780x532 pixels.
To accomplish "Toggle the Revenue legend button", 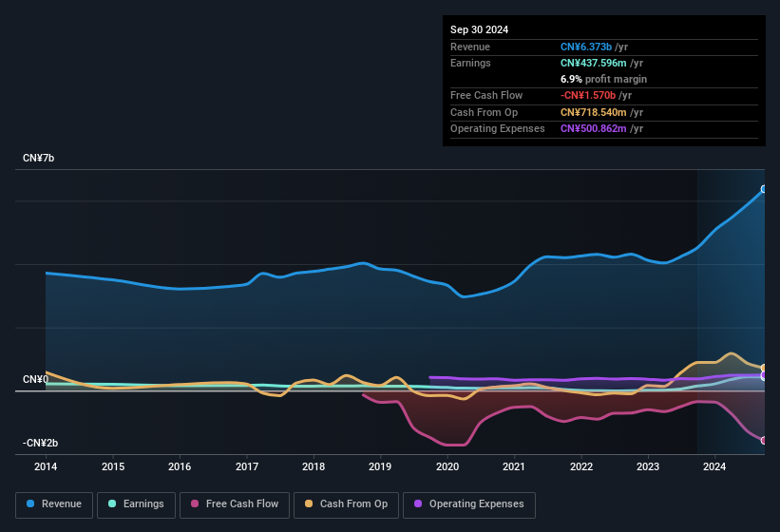I will click(x=55, y=504).
